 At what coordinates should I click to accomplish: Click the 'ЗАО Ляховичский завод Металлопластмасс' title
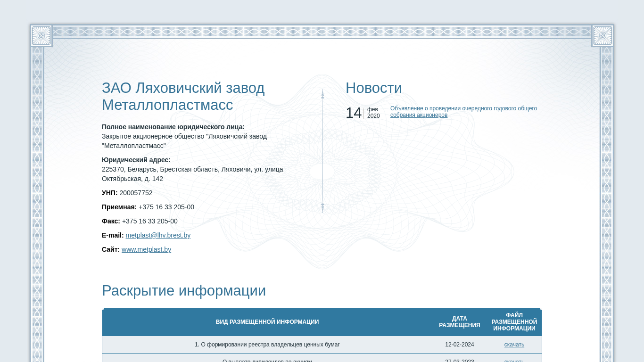pyautogui.click(x=183, y=97)
